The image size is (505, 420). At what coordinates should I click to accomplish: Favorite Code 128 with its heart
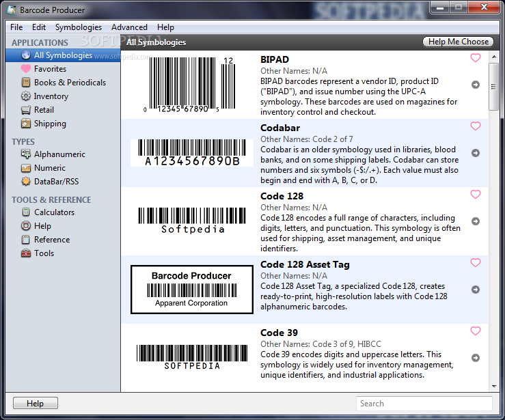point(476,195)
